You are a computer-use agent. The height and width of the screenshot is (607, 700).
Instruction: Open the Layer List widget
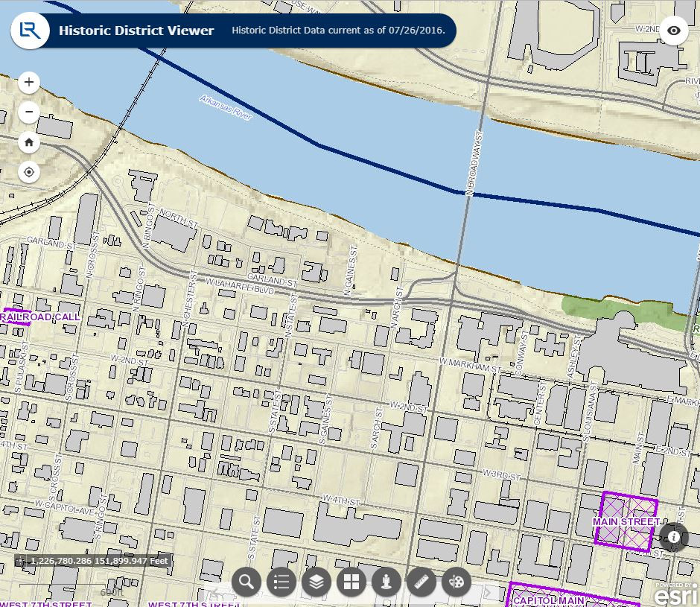[x=316, y=582]
